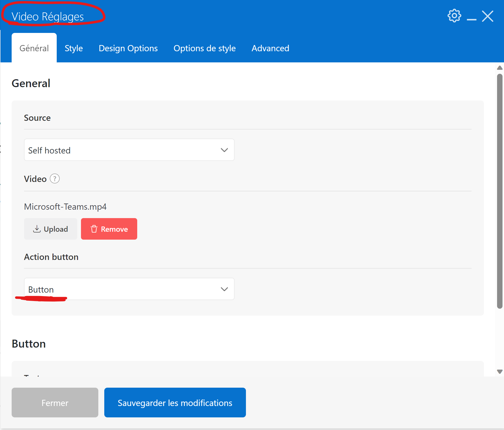Click the Video help question mark icon
This screenshot has width=504, height=430.
pyautogui.click(x=55, y=178)
